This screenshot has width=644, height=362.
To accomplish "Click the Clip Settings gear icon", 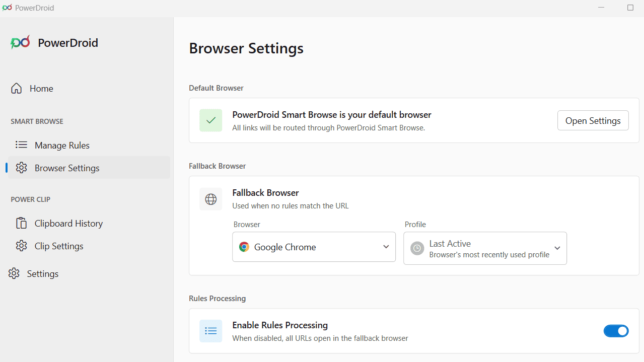I will (x=21, y=246).
